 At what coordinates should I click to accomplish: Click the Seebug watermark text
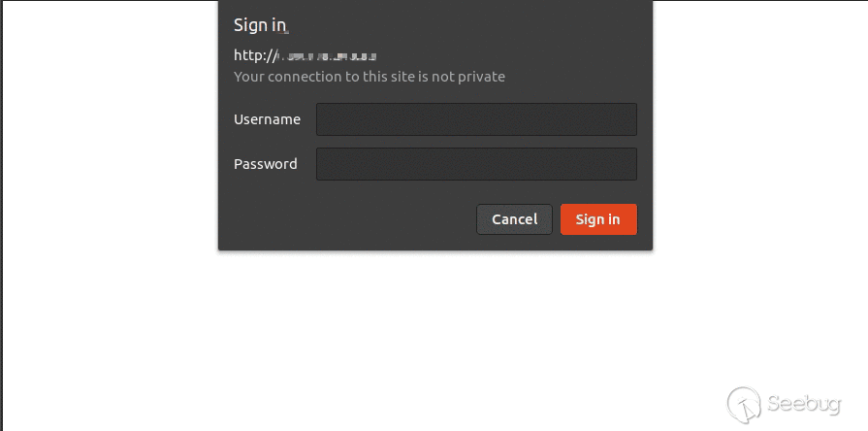(804, 403)
